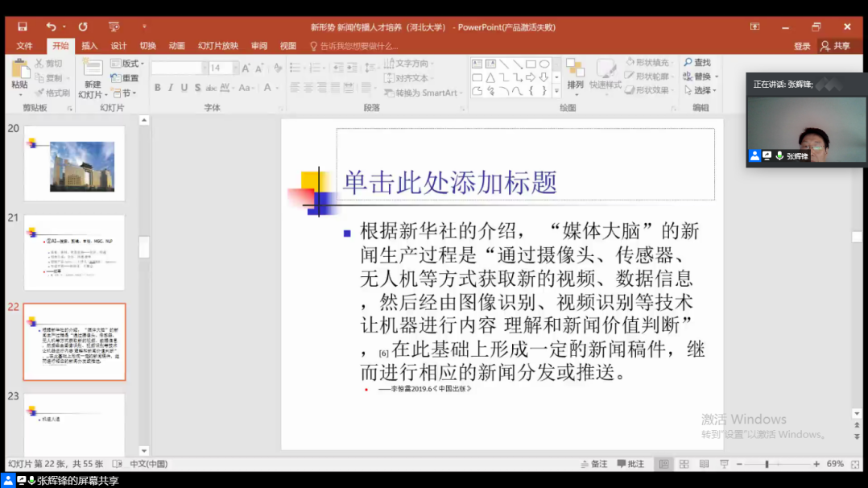Open the Select (选择) dropdown

[701, 91]
